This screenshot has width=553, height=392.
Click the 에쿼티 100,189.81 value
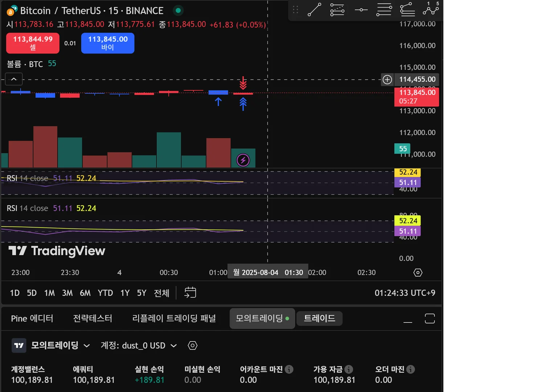[x=94, y=380]
